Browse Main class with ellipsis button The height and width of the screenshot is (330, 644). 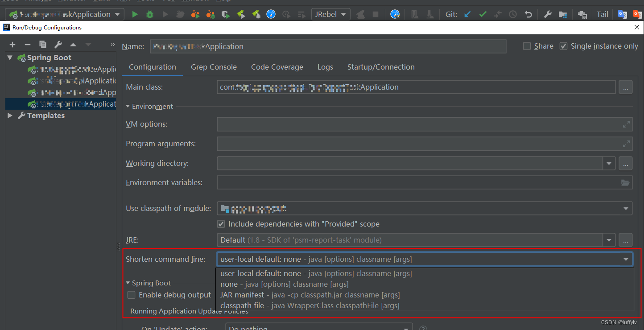625,87
